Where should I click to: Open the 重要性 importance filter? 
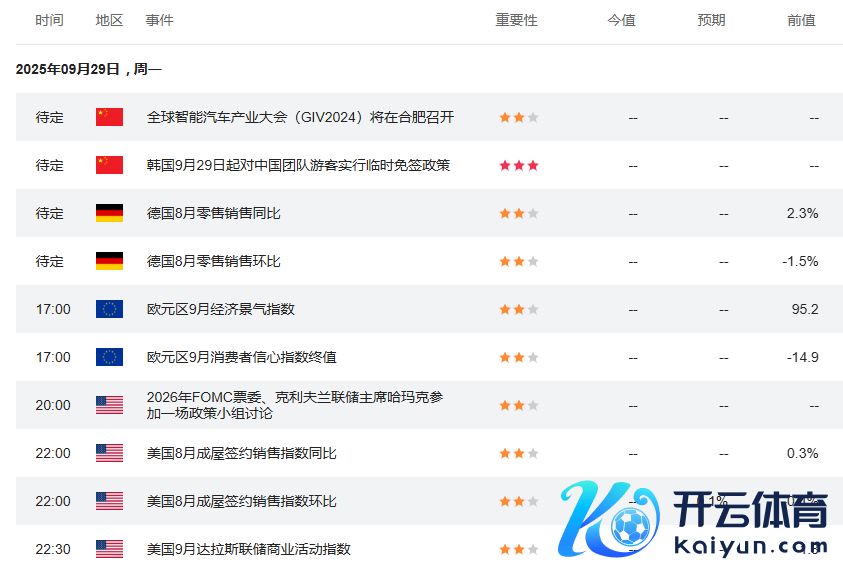pyautogui.click(x=517, y=20)
